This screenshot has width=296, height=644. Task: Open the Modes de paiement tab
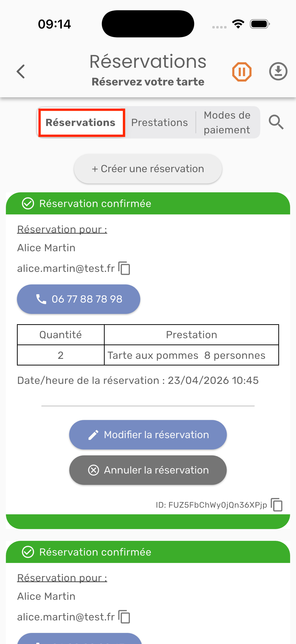pos(227,123)
